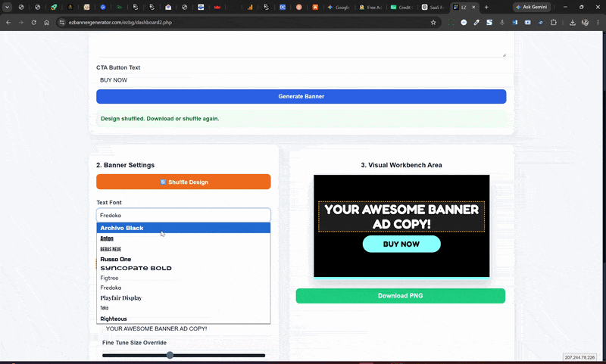Switch to the Credit tab
Screen dimensions: 606x364
(x=402, y=7)
